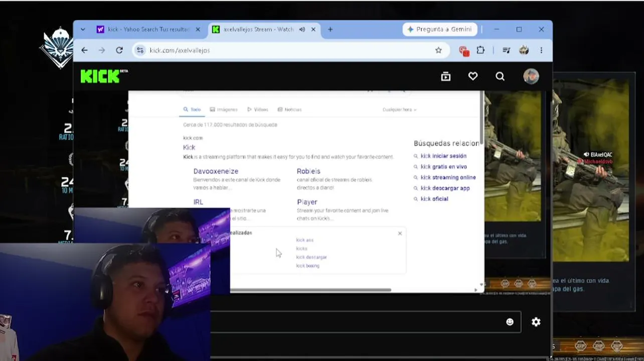
Task: Select the 'Todo' search results tab
Action: [x=192, y=109]
